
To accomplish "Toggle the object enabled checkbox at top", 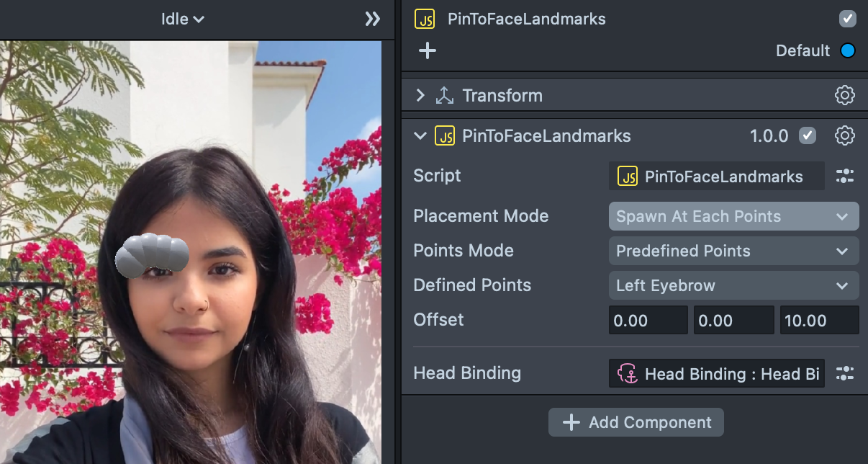I will pyautogui.click(x=848, y=19).
